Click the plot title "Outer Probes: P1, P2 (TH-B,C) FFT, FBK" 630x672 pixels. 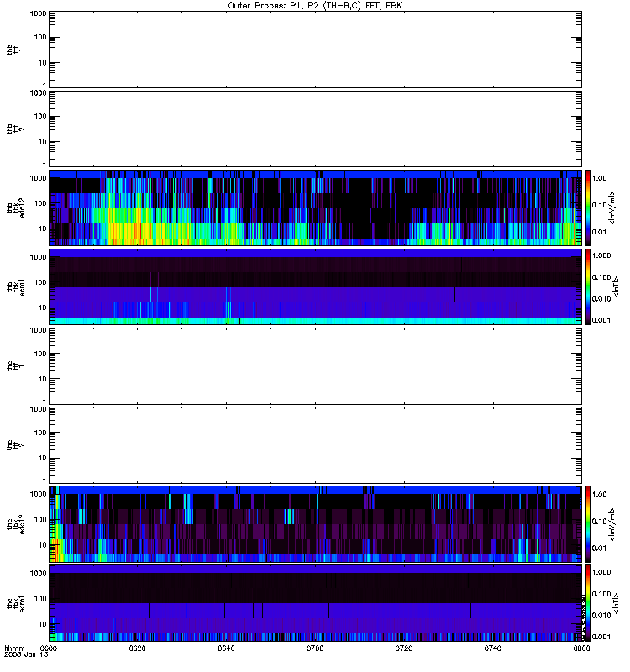[315, 6]
